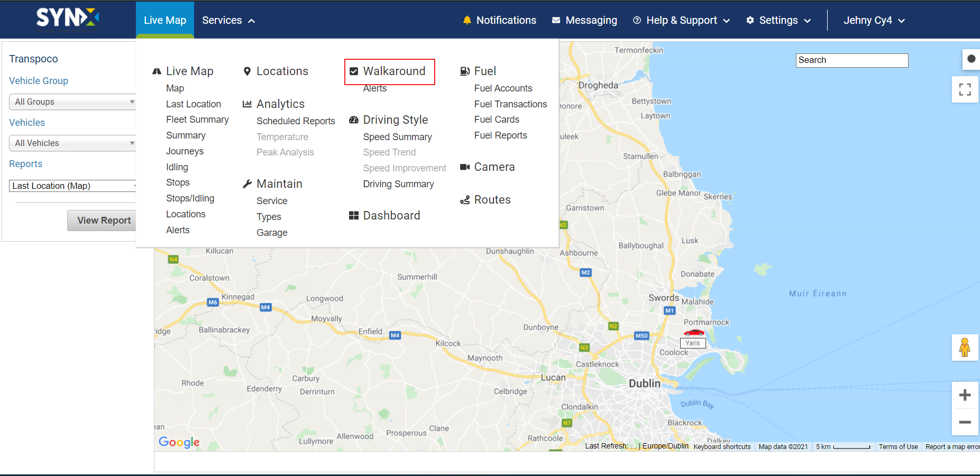Open the Services menu

coord(228,20)
